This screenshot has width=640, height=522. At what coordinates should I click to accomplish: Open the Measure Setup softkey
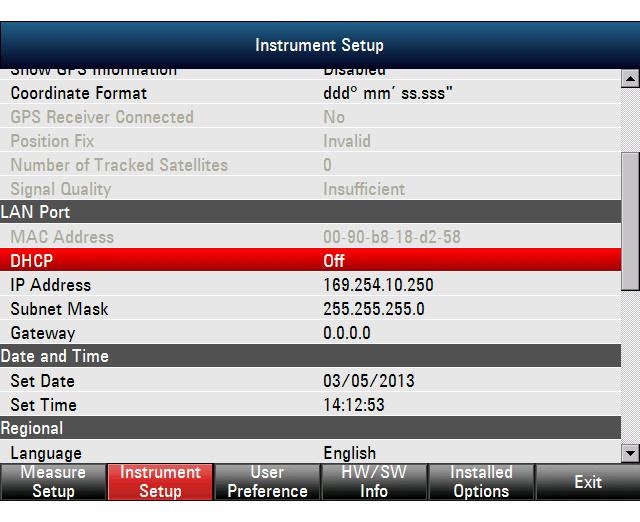click(x=53, y=482)
